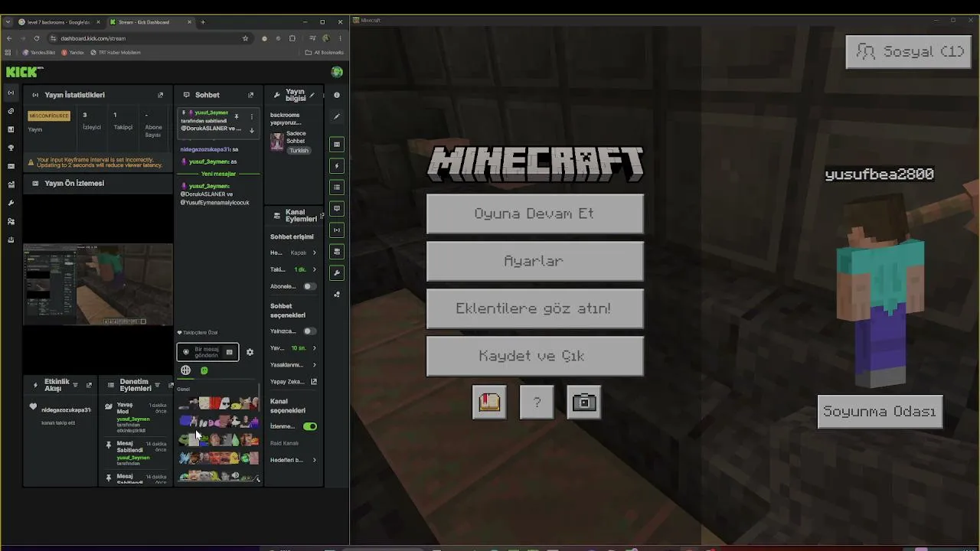Click nidegazozukapa31 in Etkinlik Akışı
The height and width of the screenshot is (551, 980).
pos(66,410)
